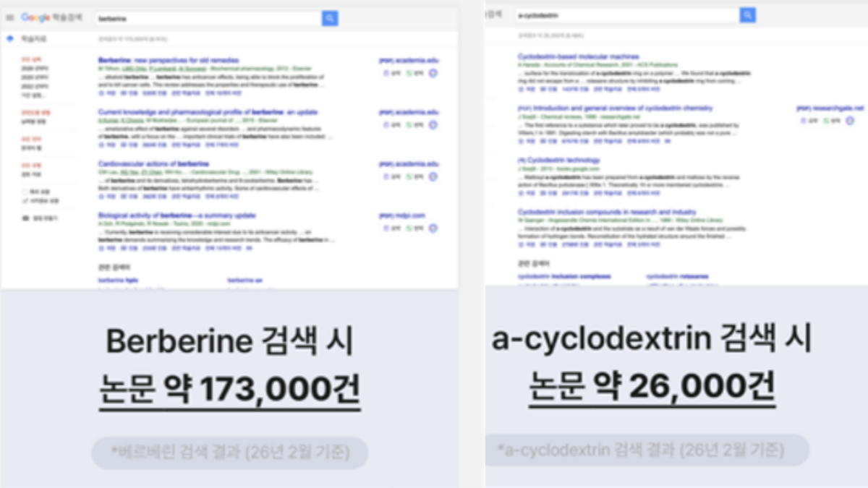Click the round icon under the first academia.edu link
This screenshot has width=868, height=488.
tap(433, 73)
